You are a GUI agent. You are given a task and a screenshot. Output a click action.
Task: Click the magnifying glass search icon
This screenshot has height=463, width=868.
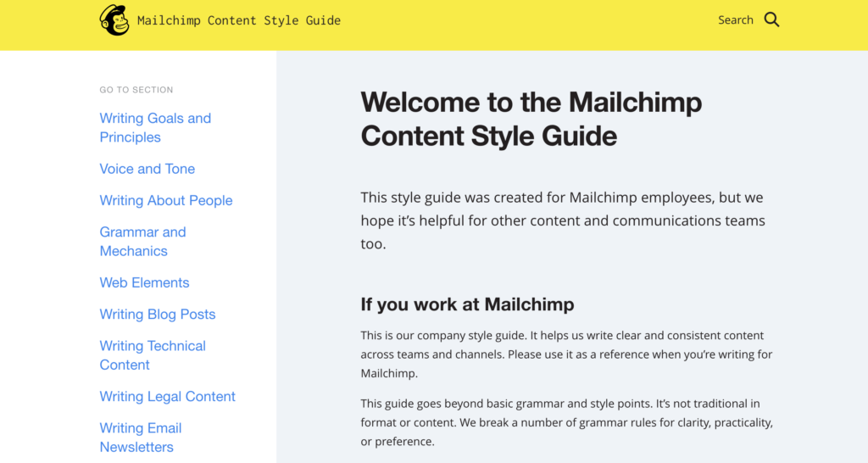pyautogui.click(x=771, y=20)
